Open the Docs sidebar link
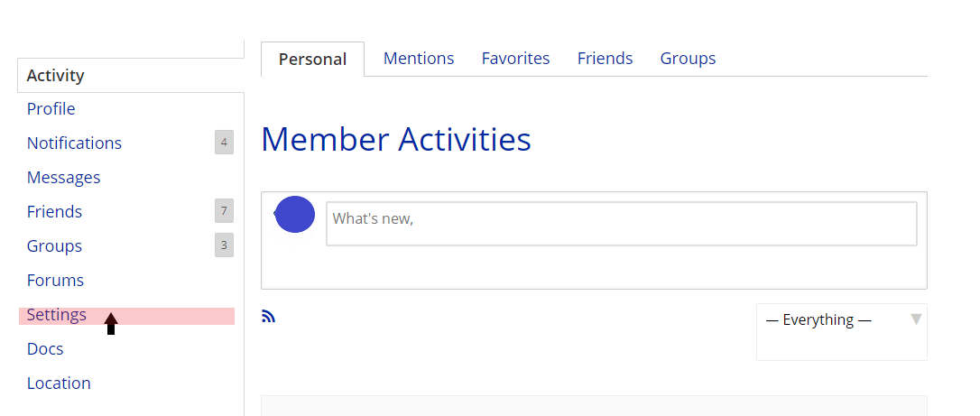The image size is (980, 416). (45, 349)
